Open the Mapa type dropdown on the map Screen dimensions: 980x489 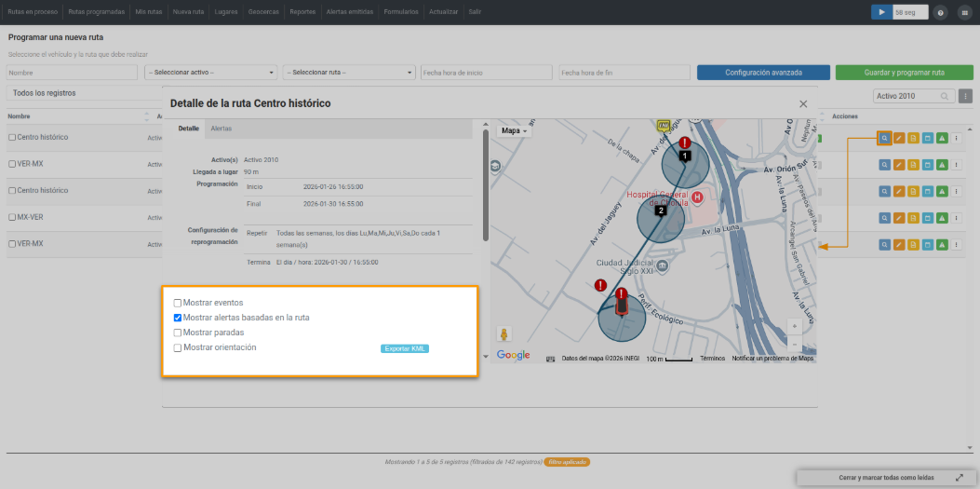point(515,131)
